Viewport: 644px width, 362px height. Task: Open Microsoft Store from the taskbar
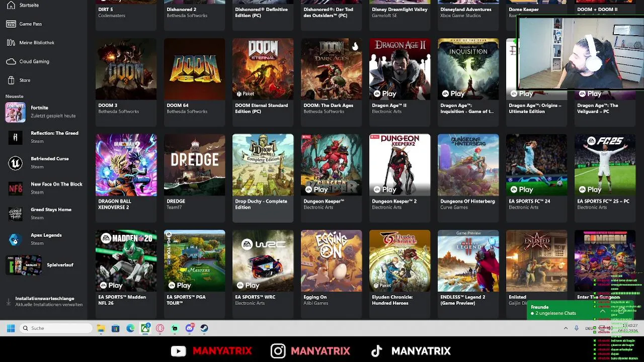tap(116, 328)
